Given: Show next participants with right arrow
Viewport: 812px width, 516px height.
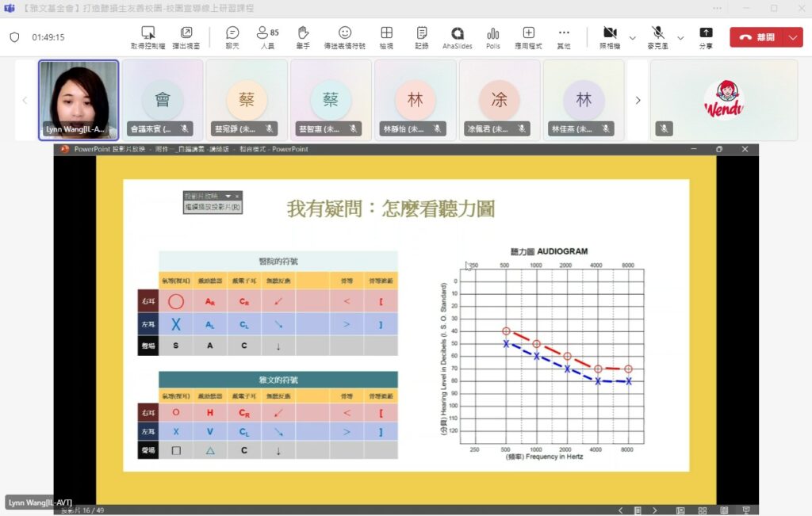Looking at the screenshot, I should point(638,101).
